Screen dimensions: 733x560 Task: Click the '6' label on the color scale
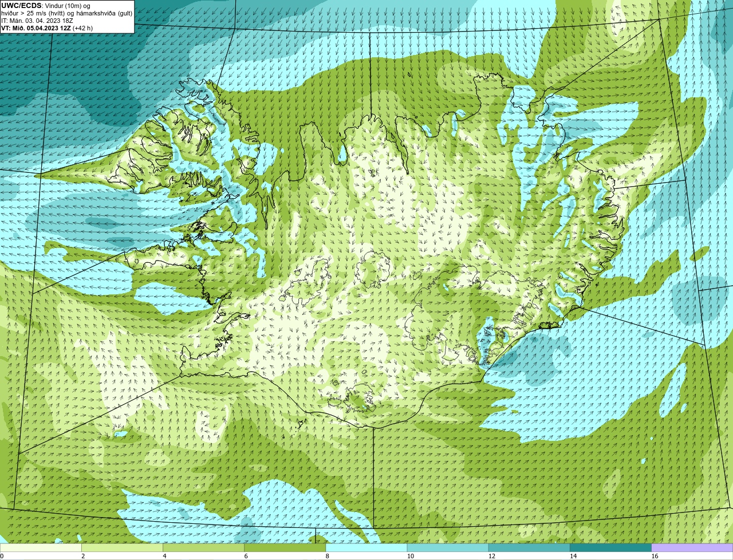point(246,556)
